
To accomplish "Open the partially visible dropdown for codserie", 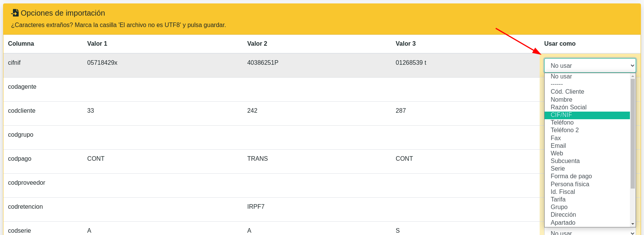I will coord(590,232).
